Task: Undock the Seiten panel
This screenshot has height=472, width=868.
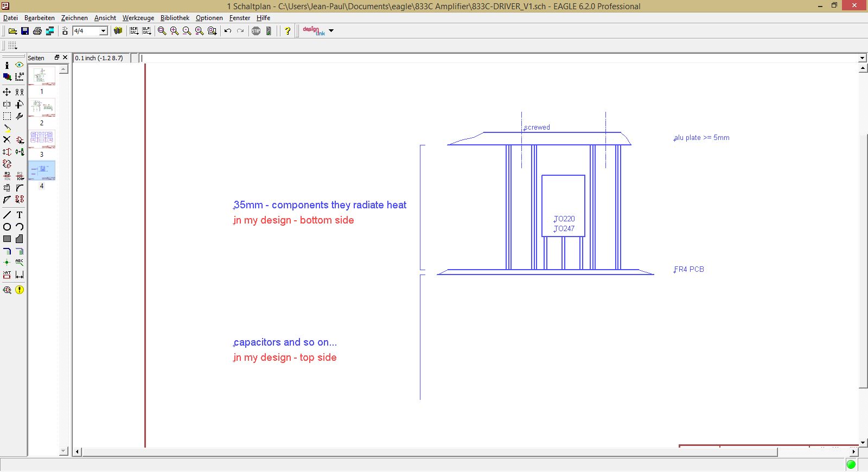Action: pos(57,57)
